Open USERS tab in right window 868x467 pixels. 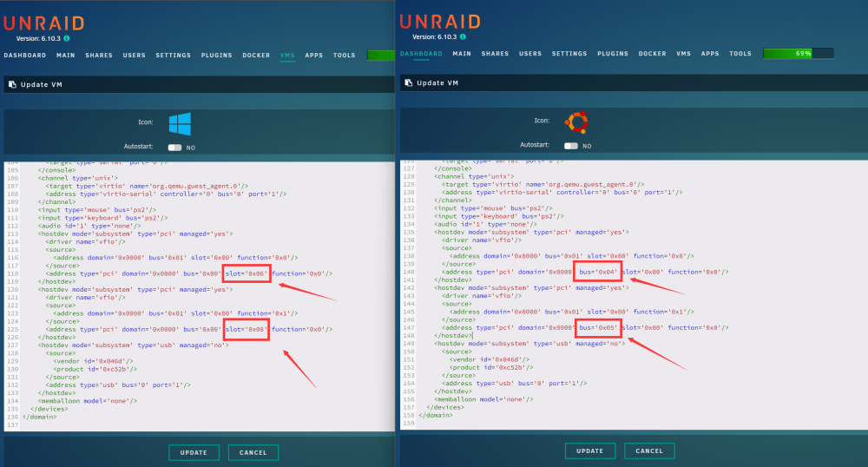[x=530, y=54]
